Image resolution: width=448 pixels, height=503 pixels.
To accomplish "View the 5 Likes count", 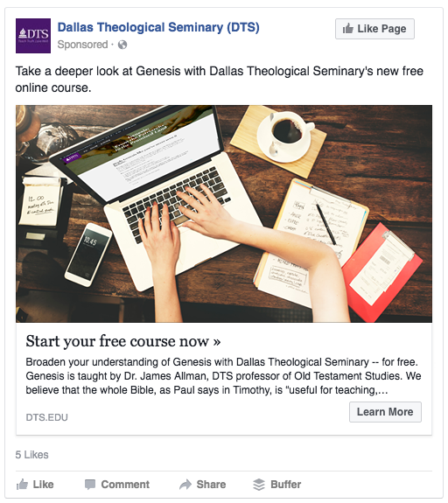I will (31, 455).
